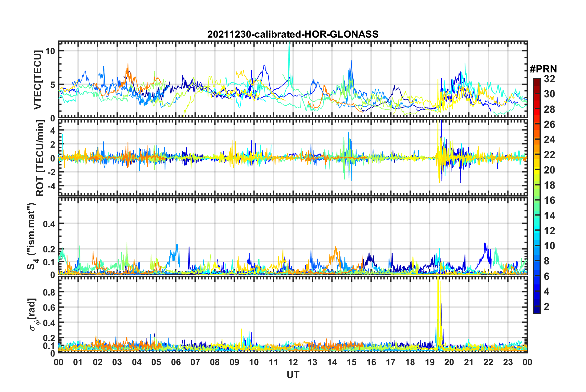Select the 12 hour tick on the UT axis
The image size is (586, 392).
point(293,362)
